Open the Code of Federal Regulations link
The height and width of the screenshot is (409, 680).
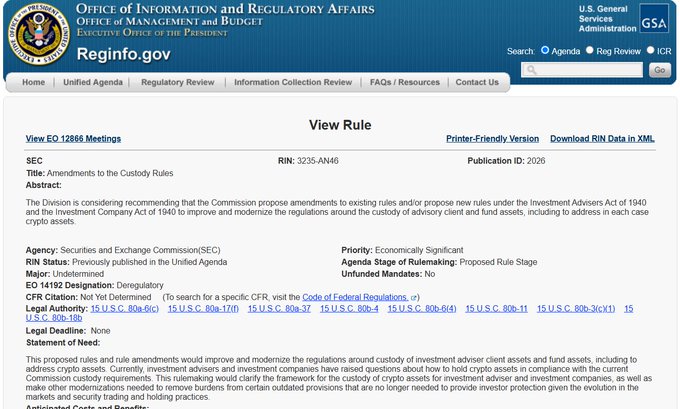[x=355, y=298]
